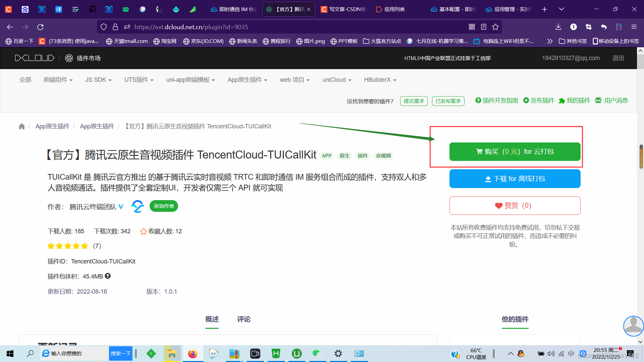Open the 百度一下 bookmark
The height and width of the screenshot is (362, 644).
pyautogui.click(x=20, y=41)
